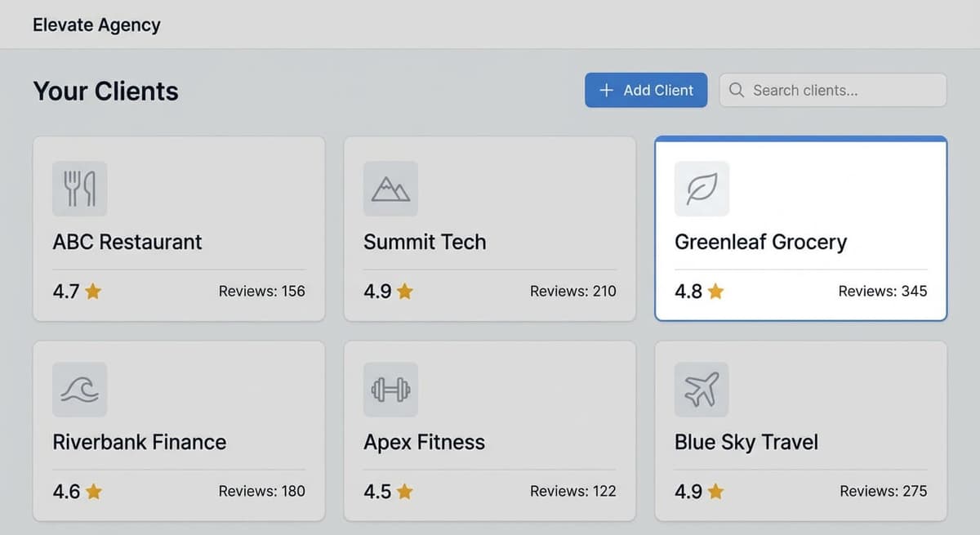Open the ABC Restaurant client card
Screen dimensions: 980x535
tap(178, 229)
